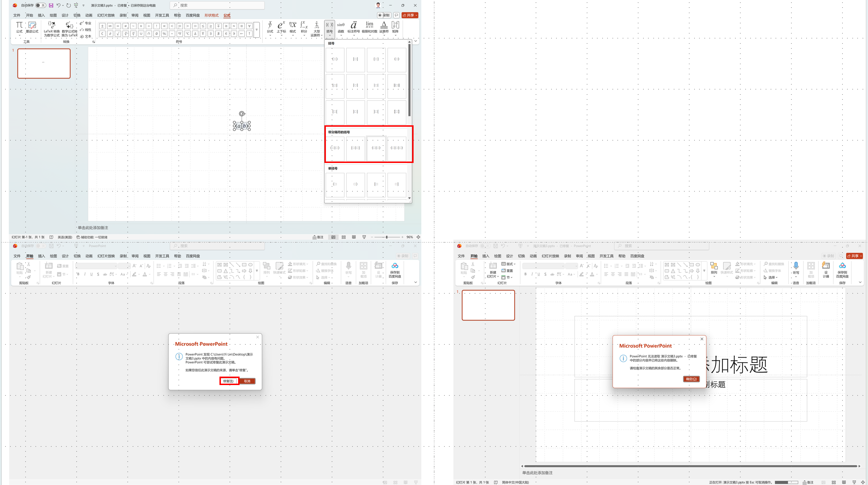The width and height of the screenshot is (868, 485).
Task: Open the 形状格式 ribbon tab
Action: (x=211, y=15)
